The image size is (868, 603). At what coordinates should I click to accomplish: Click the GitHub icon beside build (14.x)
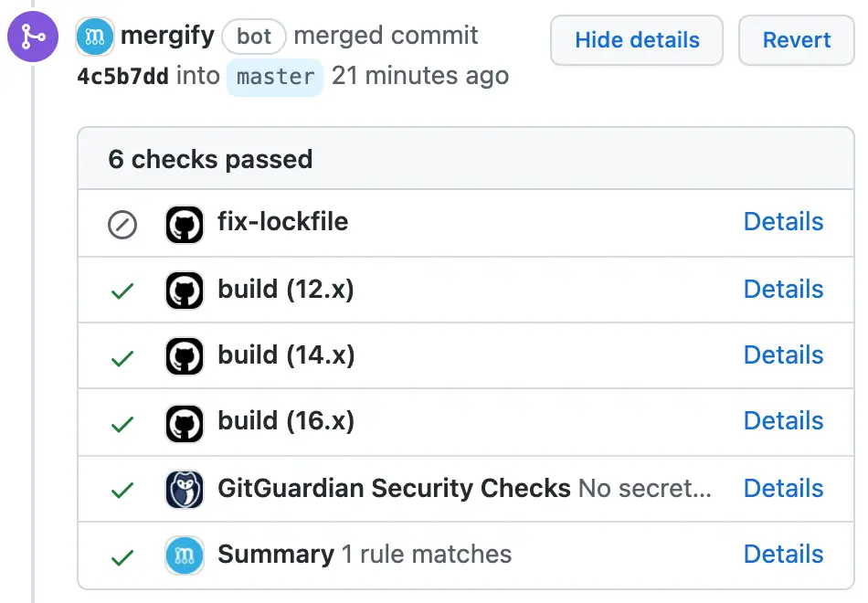tap(185, 356)
